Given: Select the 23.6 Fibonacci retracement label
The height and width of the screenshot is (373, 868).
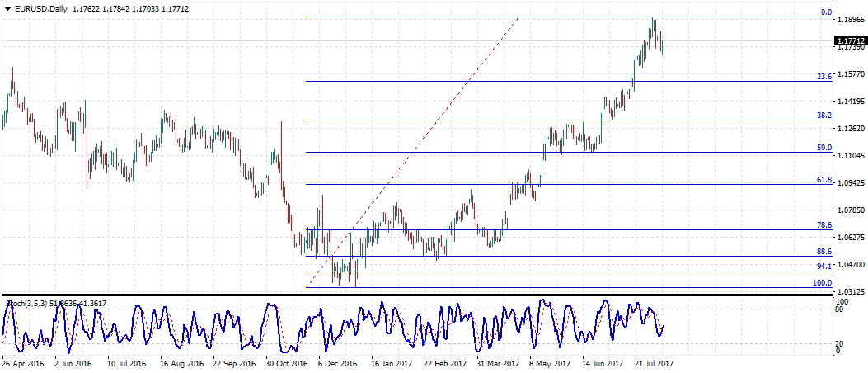Looking at the screenshot, I should [x=823, y=77].
